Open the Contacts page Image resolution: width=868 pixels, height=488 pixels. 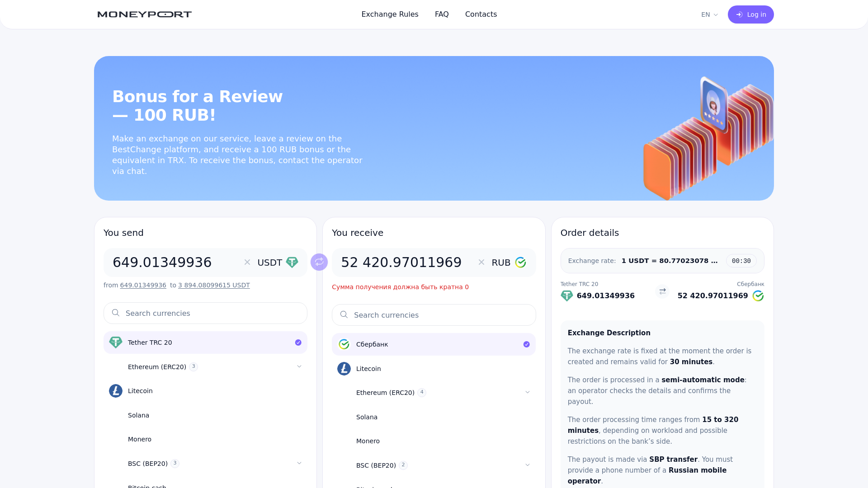click(x=481, y=14)
